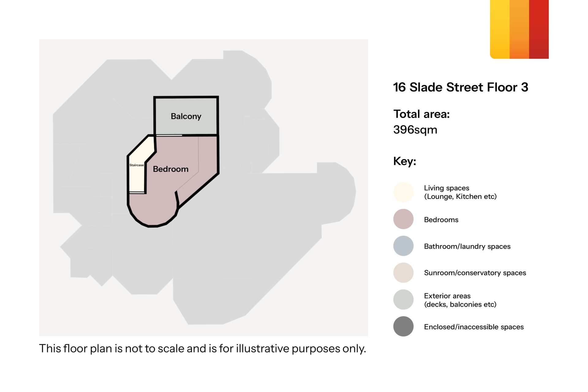The height and width of the screenshot is (392, 588).
Task: Click the 'Sunroom/conservatory spaces' legend label
Action: (475, 273)
